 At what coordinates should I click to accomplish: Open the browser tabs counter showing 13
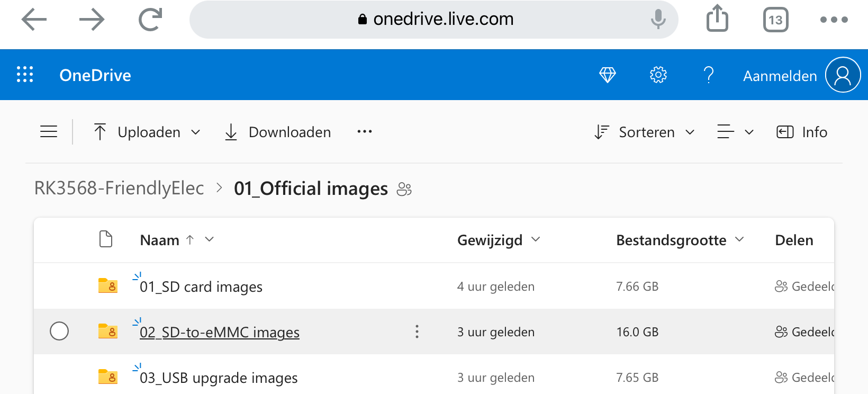[x=775, y=20]
